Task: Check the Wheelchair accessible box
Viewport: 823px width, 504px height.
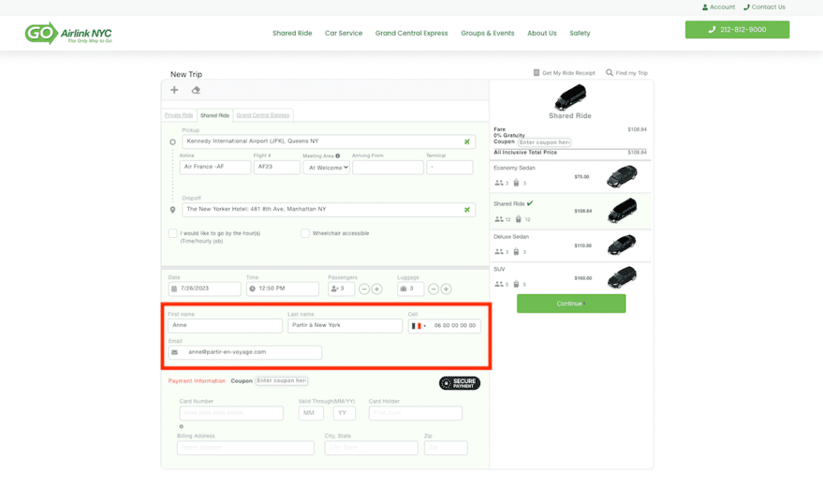Action: point(305,233)
